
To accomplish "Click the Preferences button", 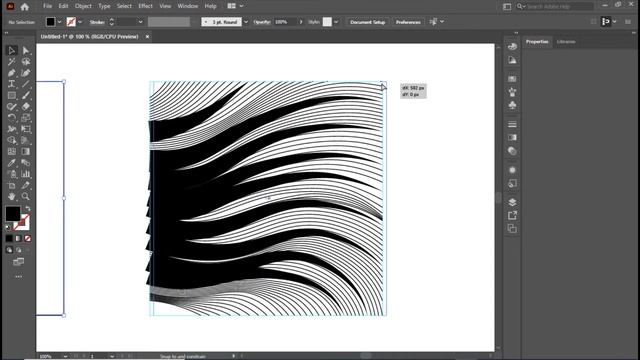I will tap(408, 22).
